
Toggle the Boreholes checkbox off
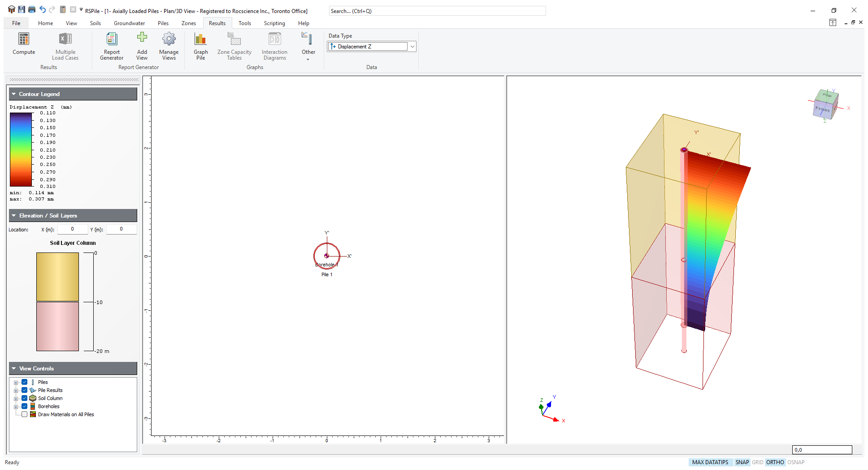point(25,406)
